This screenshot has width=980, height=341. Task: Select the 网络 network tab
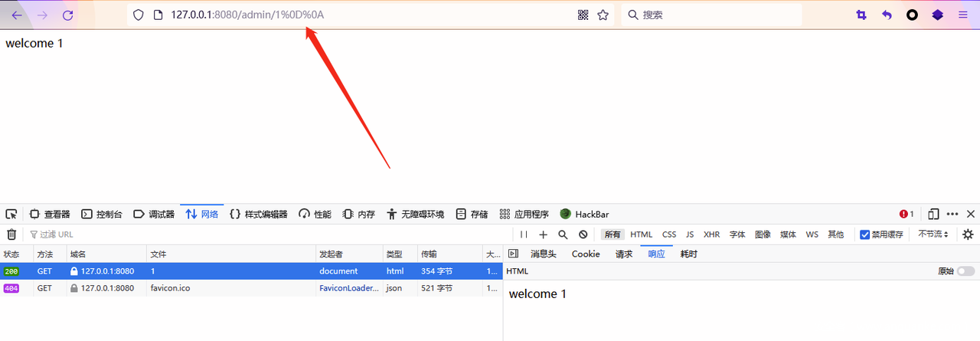[202, 215]
